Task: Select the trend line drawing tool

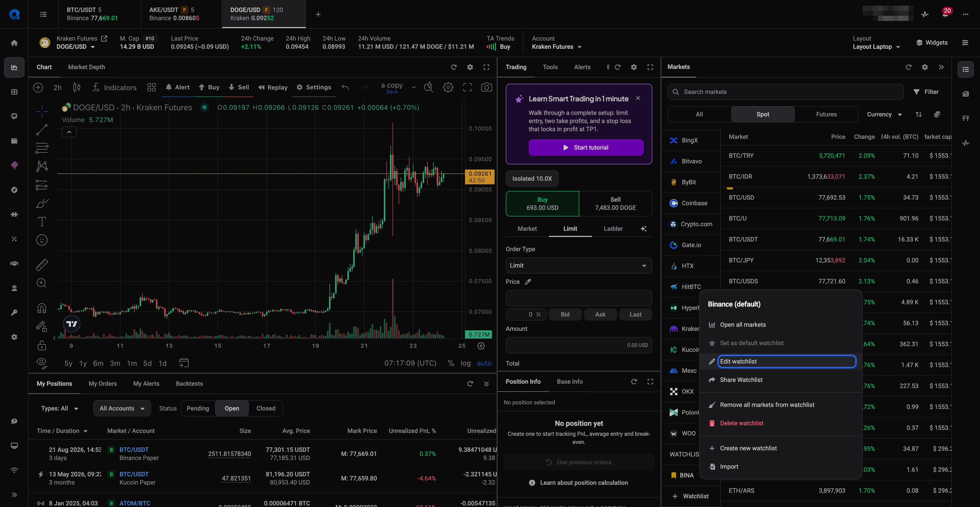Action: click(42, 129)
